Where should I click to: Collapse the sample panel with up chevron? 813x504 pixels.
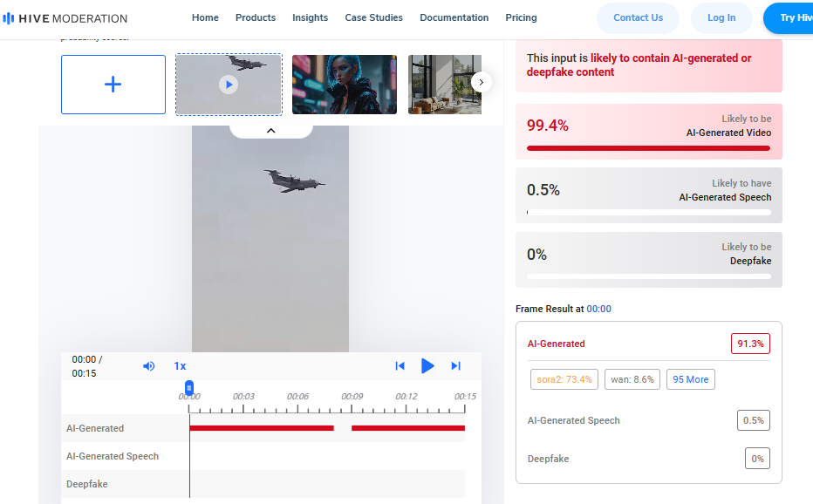coord(270,130)
